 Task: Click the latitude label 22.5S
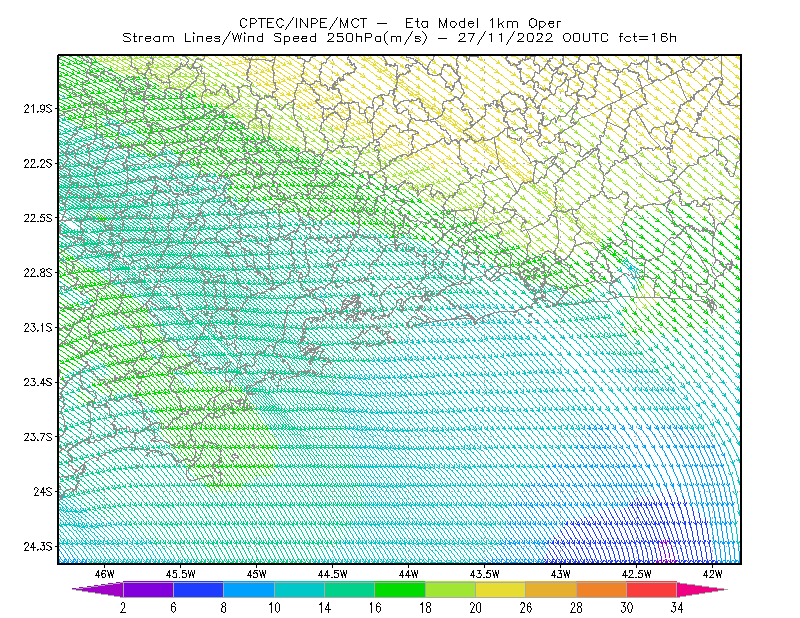point(38,218)
